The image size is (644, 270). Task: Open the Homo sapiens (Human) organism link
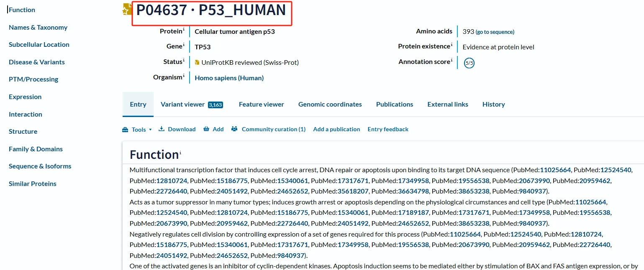point(229,78)
